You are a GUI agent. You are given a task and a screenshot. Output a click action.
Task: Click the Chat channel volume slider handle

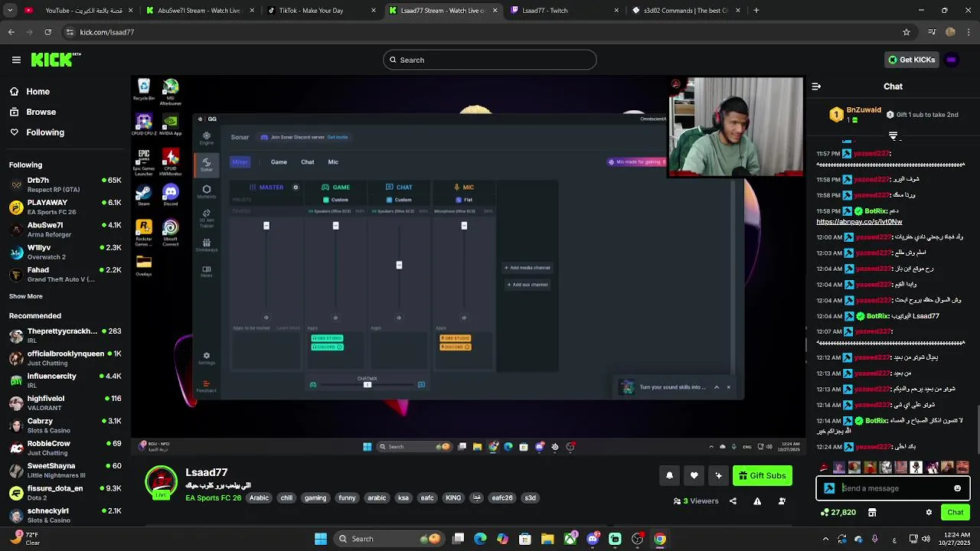399,265
